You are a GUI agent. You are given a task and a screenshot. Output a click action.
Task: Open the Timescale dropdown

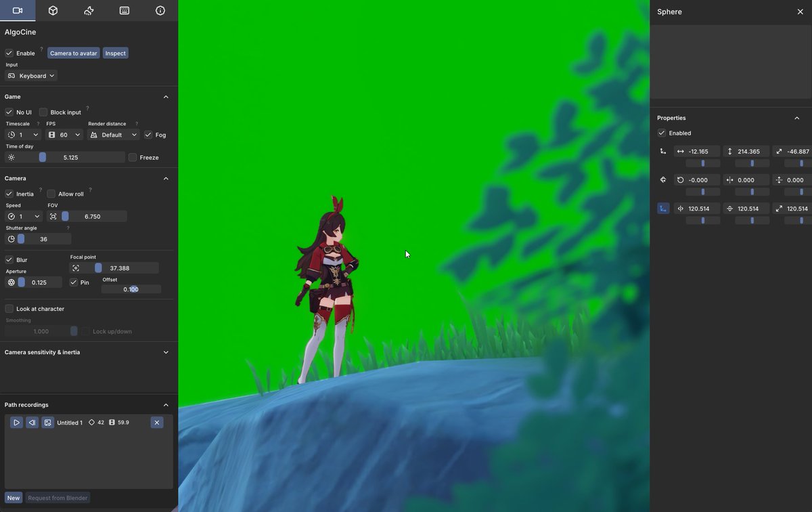tap(24, 135)
